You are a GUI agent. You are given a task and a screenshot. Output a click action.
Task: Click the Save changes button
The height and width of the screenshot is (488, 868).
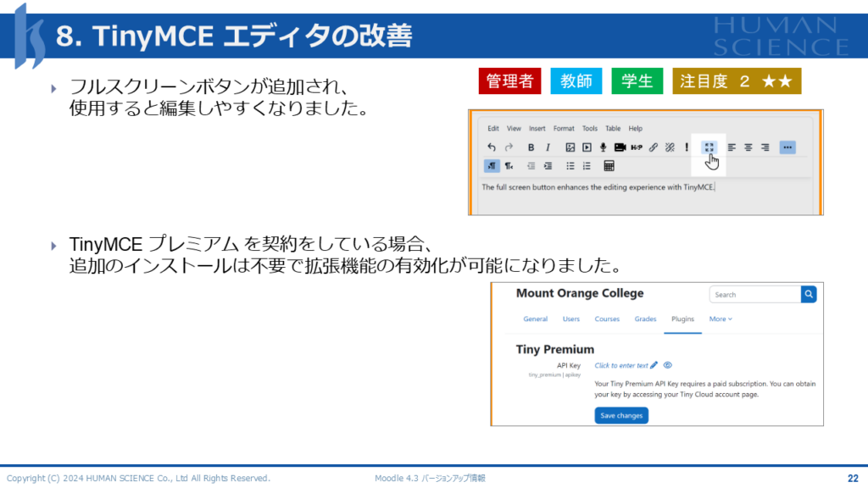tap(621, 415)
